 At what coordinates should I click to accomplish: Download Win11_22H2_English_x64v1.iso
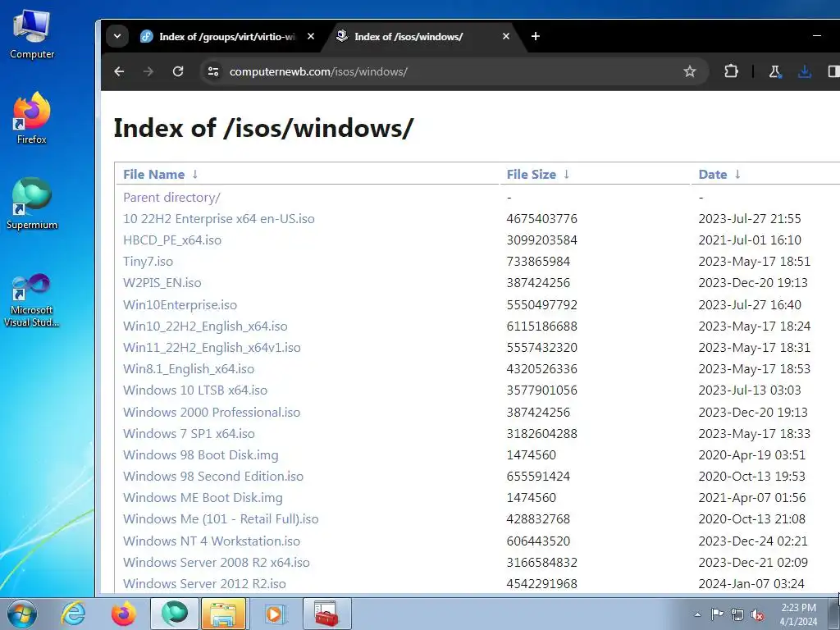pyautogui.click(x=212, y=348)
